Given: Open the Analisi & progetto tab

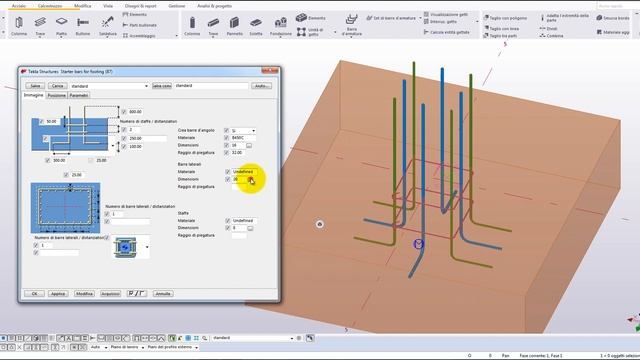Looking at the screenshot, I should (x=214, y=6).
